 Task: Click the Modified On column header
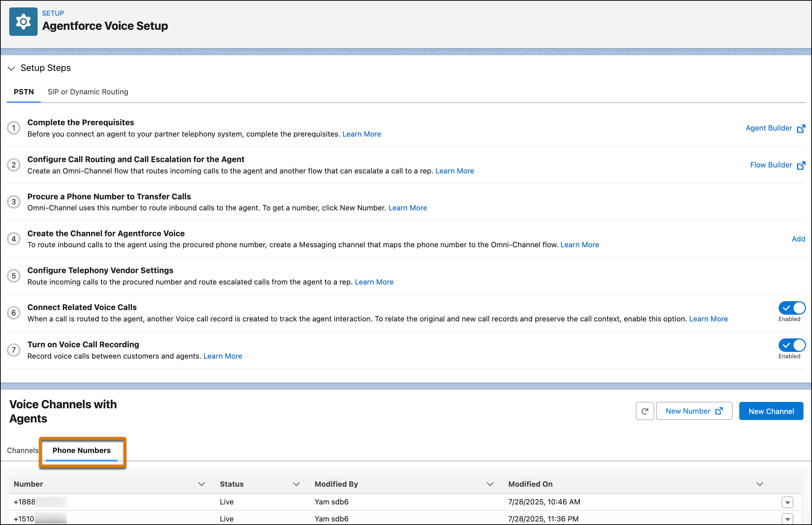(531, 484)
